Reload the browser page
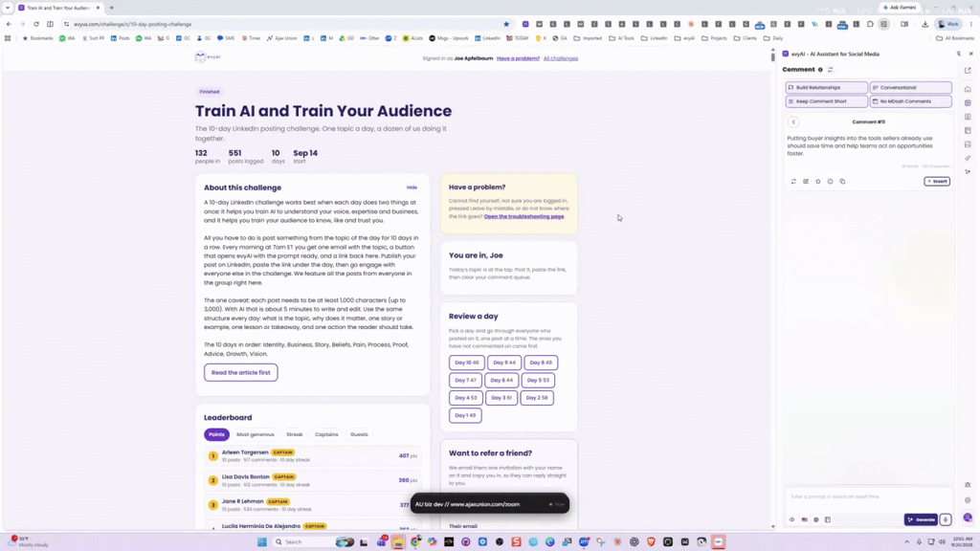The image size is (980, 551). [36, 24]
